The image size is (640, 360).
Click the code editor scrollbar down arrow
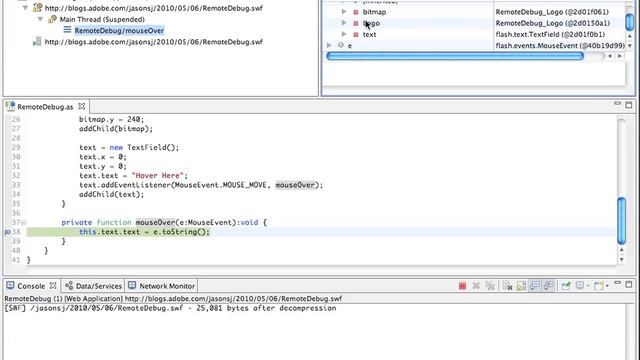coord(622,259)
